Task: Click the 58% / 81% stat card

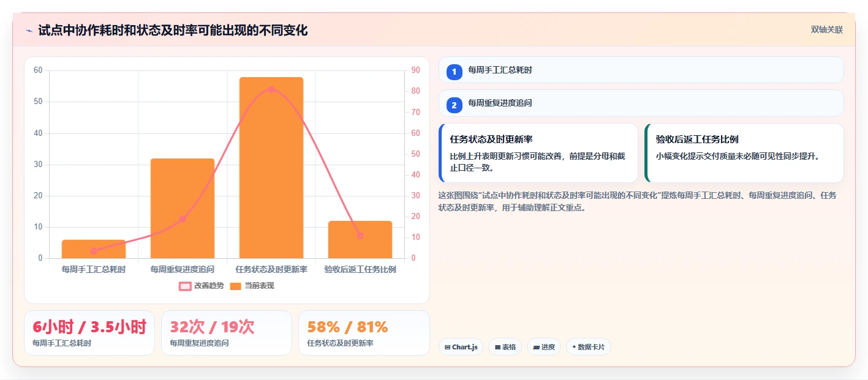Action: click(364, 333)
